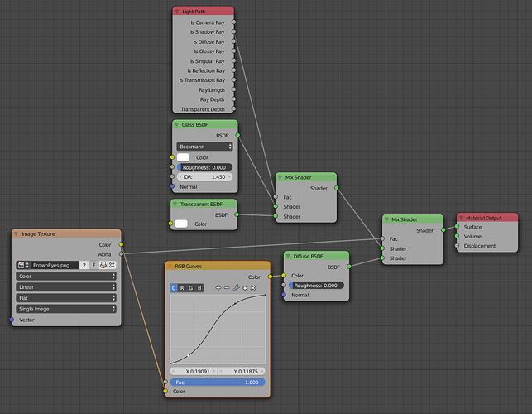Click the Image Texture Alpha output socket
Image resolution: width=532 pixels, height=414 pixels.
click(121, 254)
